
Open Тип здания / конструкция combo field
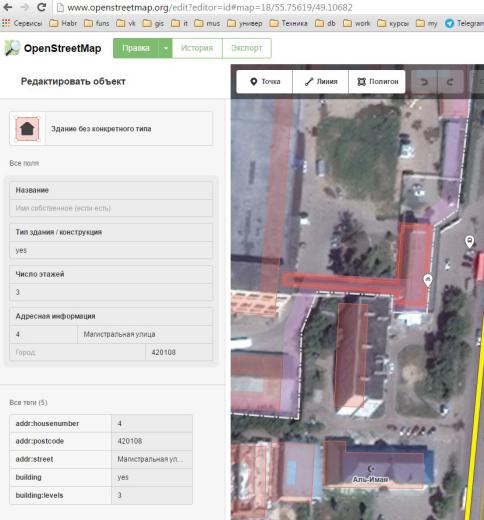pos(111,250)
